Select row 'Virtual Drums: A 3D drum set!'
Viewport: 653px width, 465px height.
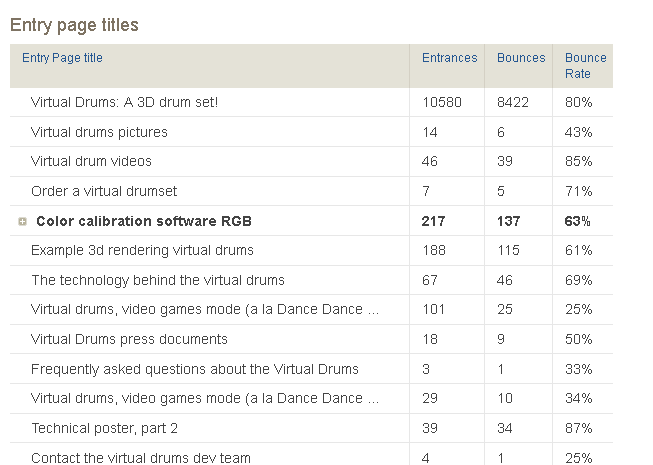coord(312,102)
